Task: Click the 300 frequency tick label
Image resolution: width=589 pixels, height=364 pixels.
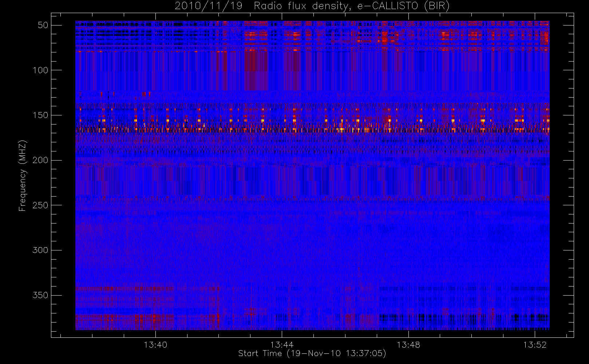Action: pyautogui.click(x=40, y=250)
